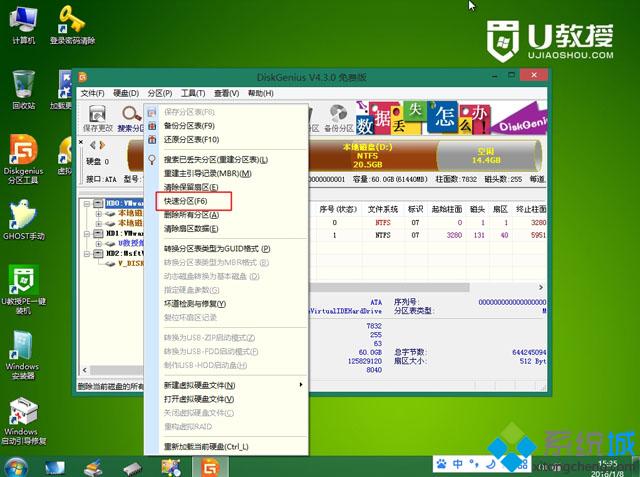640x477 pixels.
Task: Select HD0 disk in tree
Action: point(124,203)
